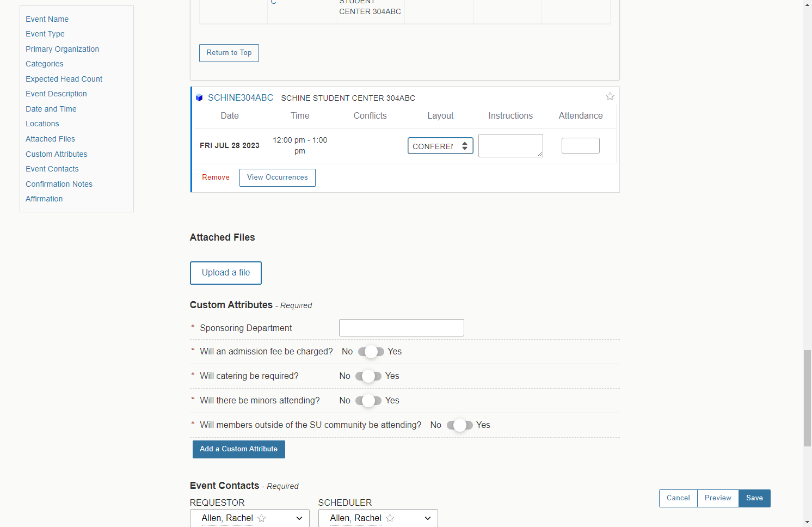Go to Custom Attributes sidebar link
Screen dimensions: 812x527
coord(57,154)
